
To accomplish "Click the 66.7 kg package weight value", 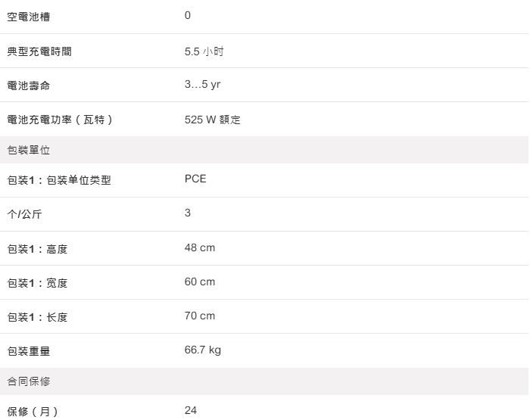I will point(203,350).
